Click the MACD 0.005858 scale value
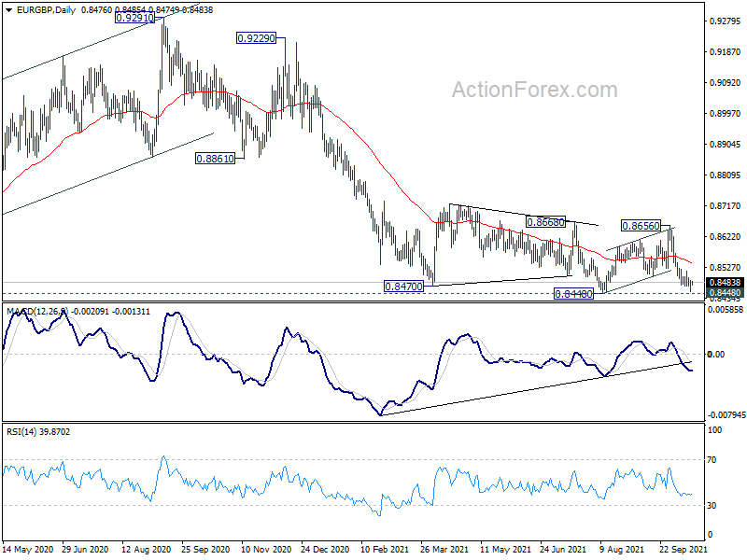747x560 pixels. pyautogui.click(x=726, y=310)
